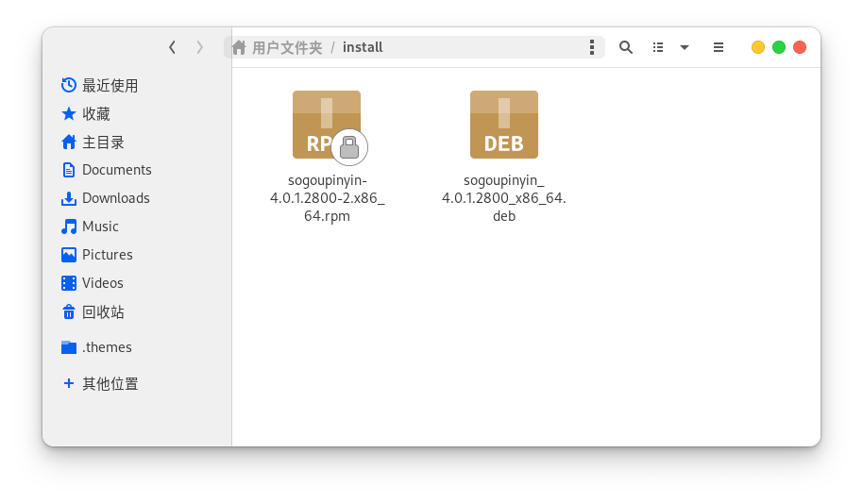Screen dimensions: 863x504
Task: Expand the view options dropdown arrow
Action: [x=685, y=47]
